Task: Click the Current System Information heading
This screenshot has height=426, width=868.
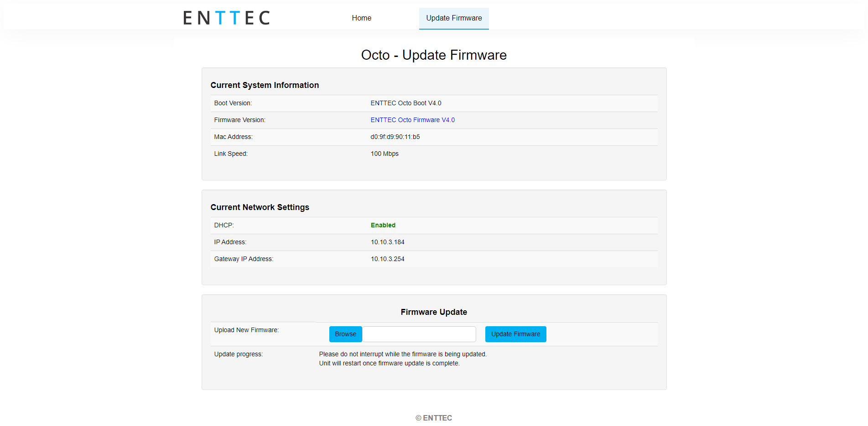Action: 265,85
